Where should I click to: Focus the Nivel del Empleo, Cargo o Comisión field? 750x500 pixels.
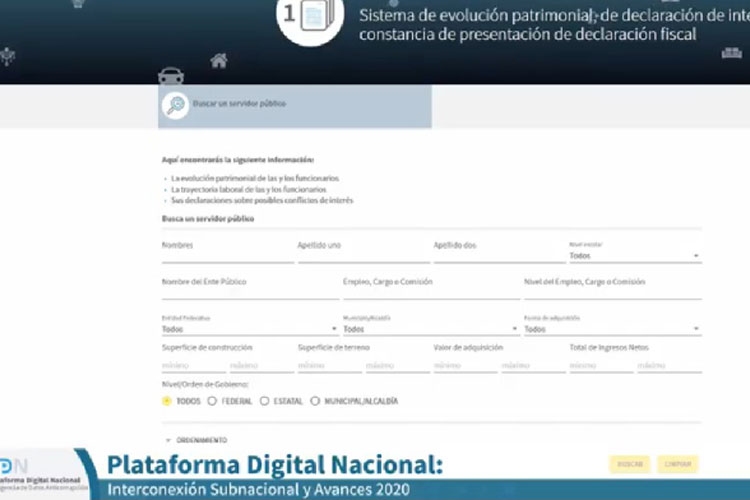613,288
